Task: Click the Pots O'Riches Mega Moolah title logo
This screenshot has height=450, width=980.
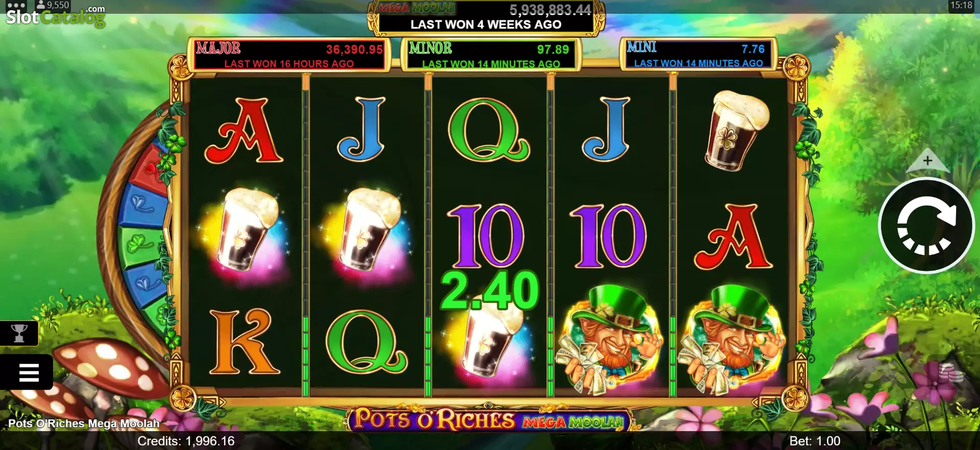Action: pos(489,420)
